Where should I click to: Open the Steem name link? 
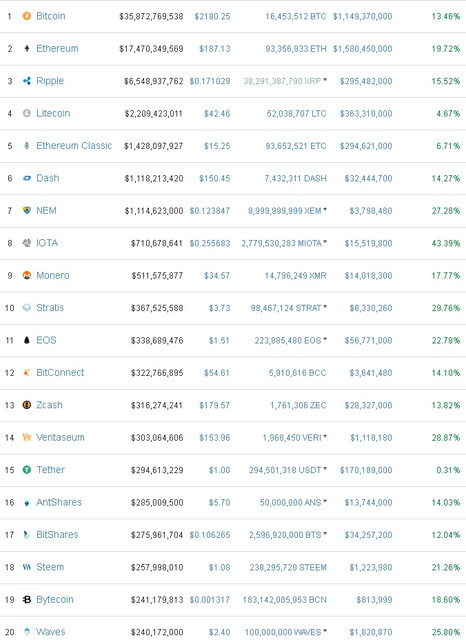pos(50,567)
